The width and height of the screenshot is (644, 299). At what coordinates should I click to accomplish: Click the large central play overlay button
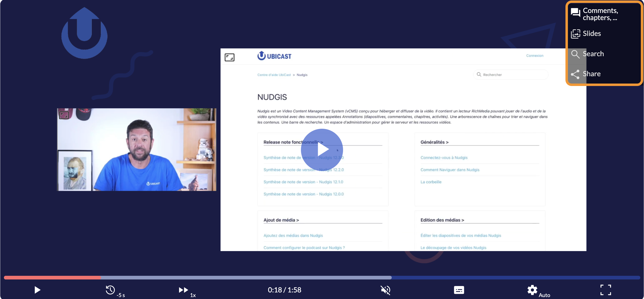point(322,150)
